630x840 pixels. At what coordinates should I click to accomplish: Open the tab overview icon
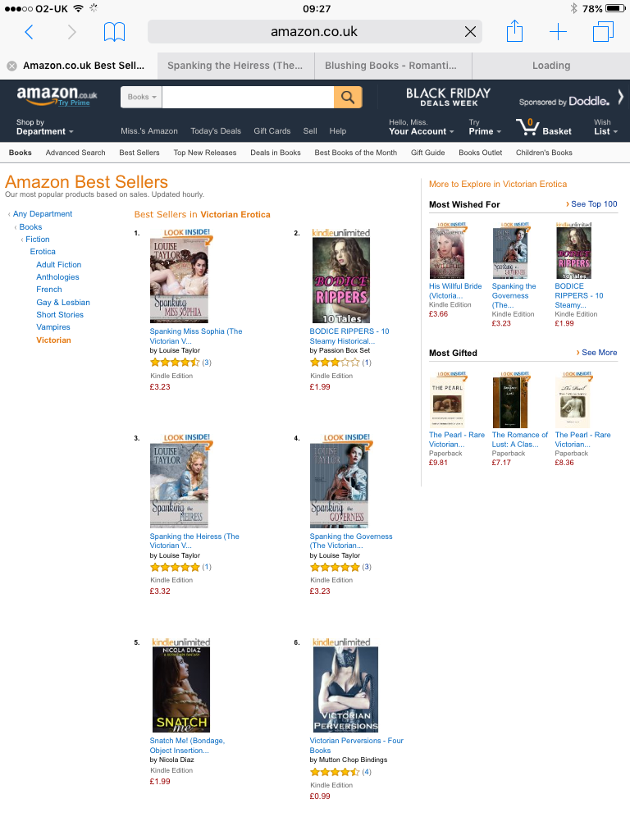(x=603, y=32)
